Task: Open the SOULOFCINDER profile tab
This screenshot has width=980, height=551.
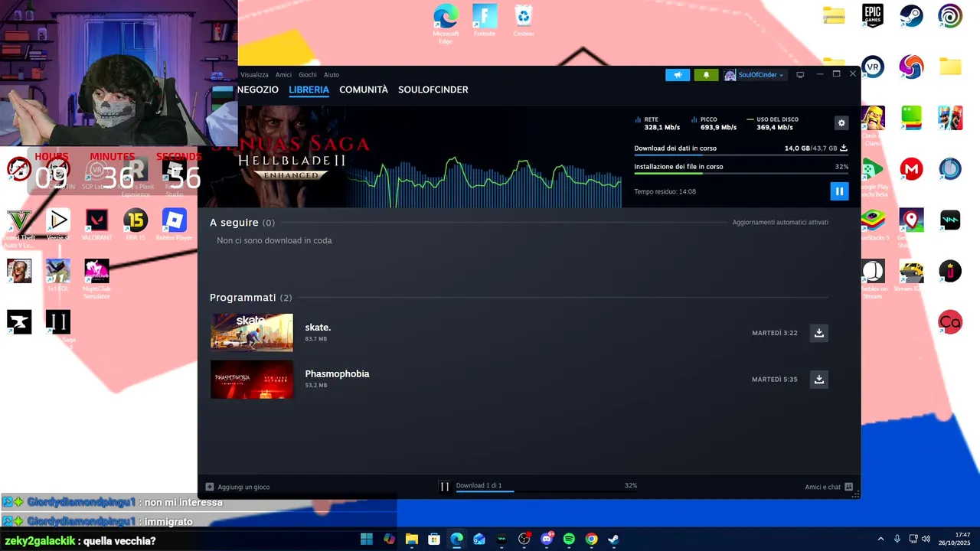Action: click(433, 90)
